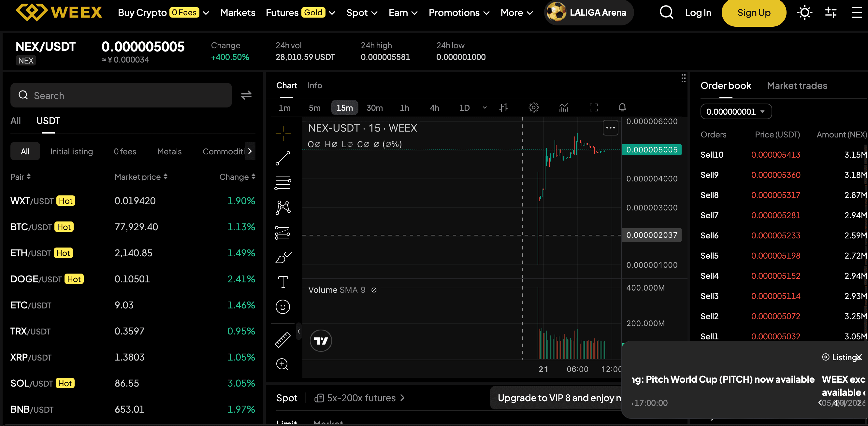This screenshot has width=868, height=426.
Task: Expand the Futures dropdown menu
Action: [300, 13]
